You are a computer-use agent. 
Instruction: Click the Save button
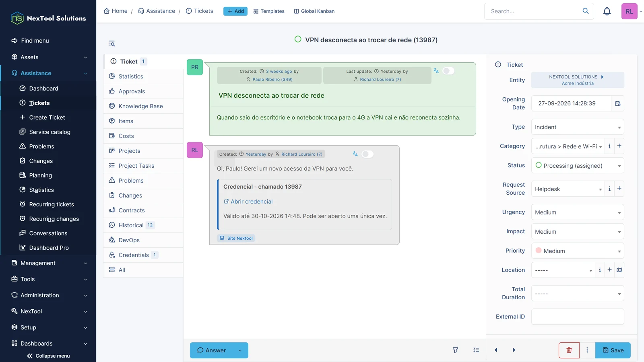[x=613, y=350]
